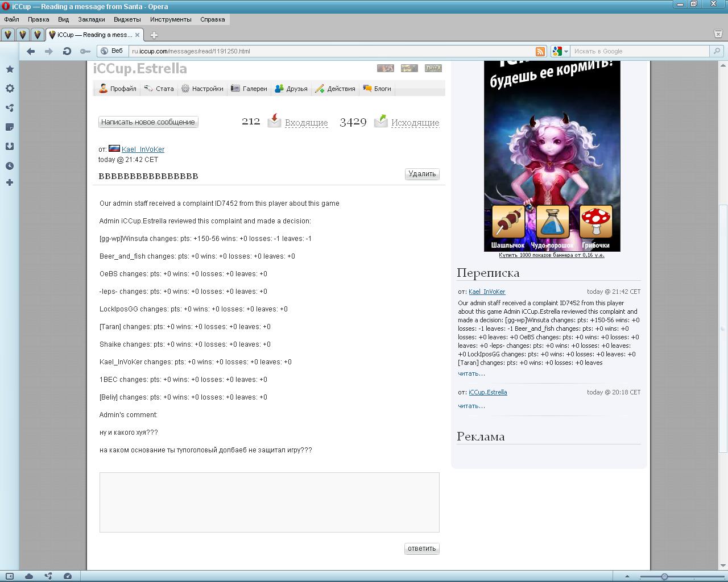Click the Входящие inbox envelope icon
Viewport: 728px width, 582px height.
click(274, 120)
